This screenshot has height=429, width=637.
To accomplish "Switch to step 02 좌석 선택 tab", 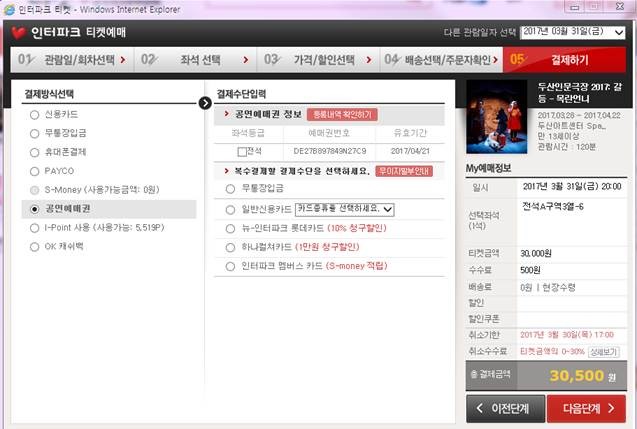I will point(194,60).
